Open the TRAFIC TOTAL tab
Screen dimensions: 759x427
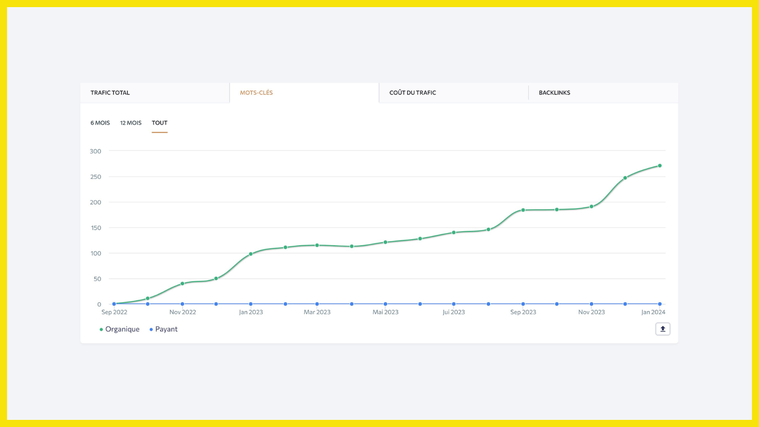click(110, 93)
